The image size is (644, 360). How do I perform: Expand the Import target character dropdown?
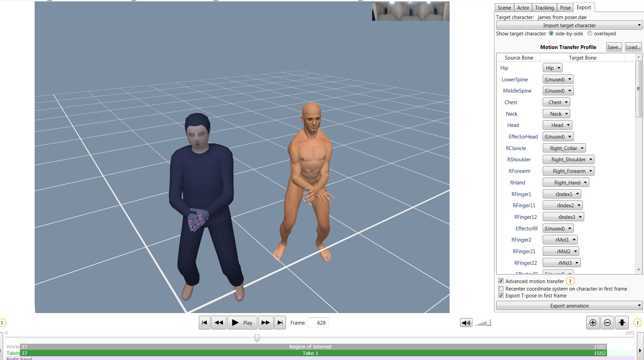(x=569, y=25)
